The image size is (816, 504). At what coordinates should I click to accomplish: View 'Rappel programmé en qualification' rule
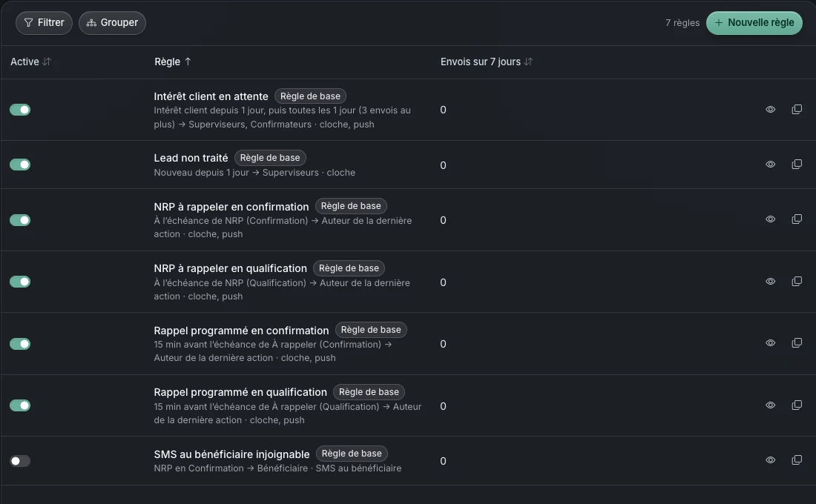point(770,405)
